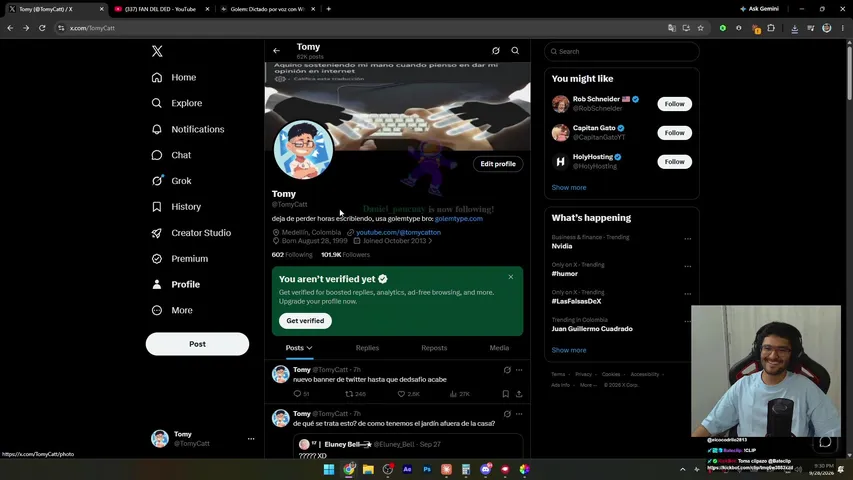Follow Rob Schneider
The image size is (853, 480).
(675, 104)
